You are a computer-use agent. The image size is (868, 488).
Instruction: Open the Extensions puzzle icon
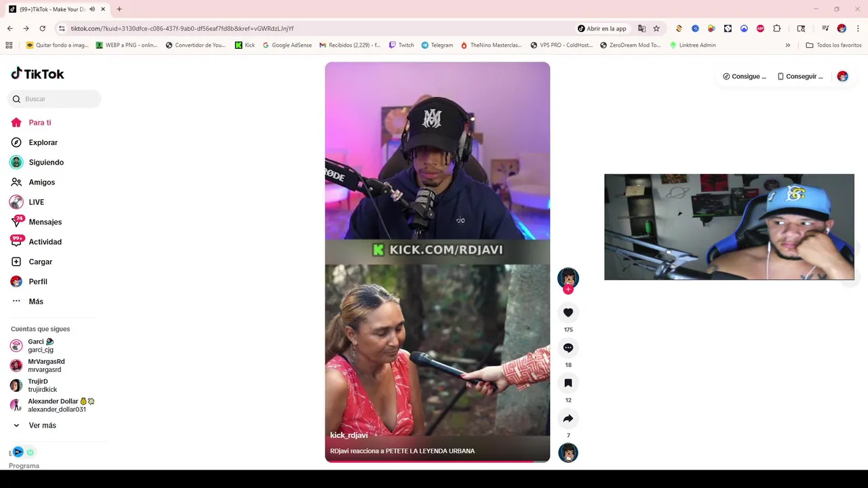click(777, 28)
